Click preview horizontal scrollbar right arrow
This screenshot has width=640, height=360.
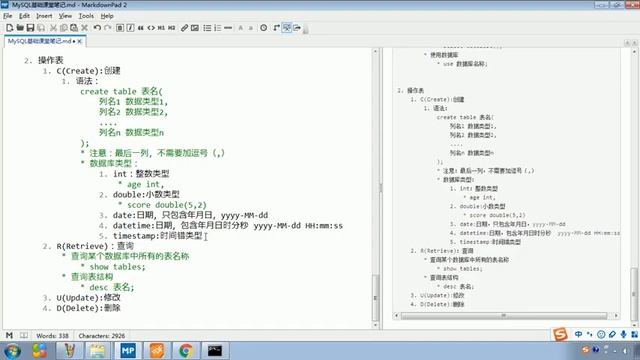616,316
